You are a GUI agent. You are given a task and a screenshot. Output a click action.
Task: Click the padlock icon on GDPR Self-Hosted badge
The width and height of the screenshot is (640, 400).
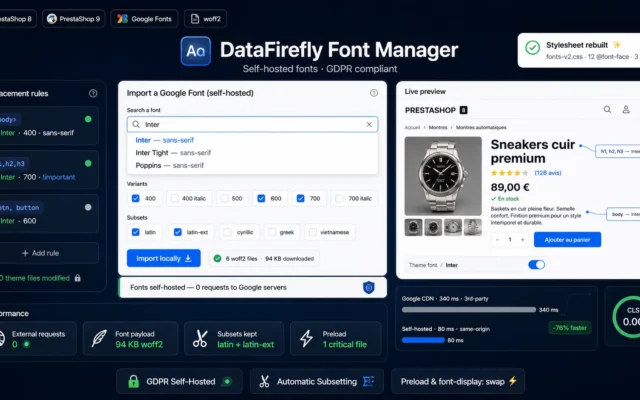pos(133,382)
